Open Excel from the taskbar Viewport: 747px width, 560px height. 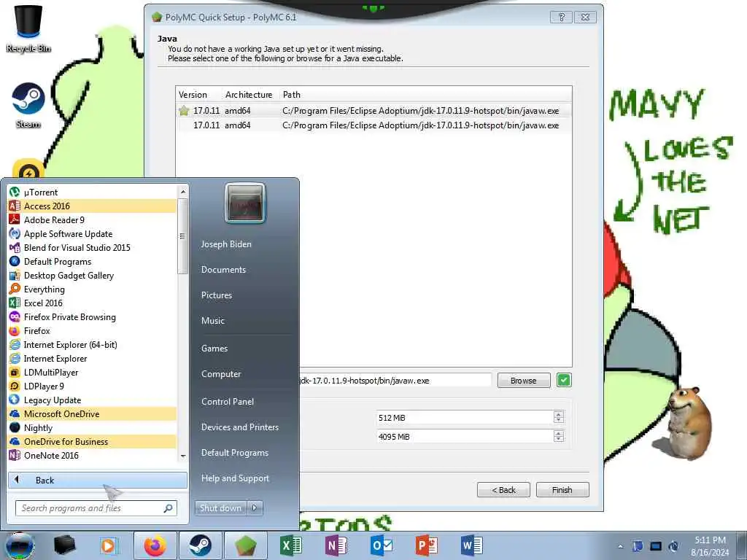(x=290, y=545)
